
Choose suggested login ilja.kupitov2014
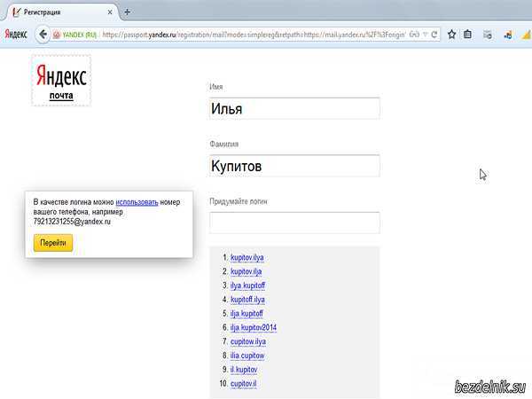tap(254, 327)
